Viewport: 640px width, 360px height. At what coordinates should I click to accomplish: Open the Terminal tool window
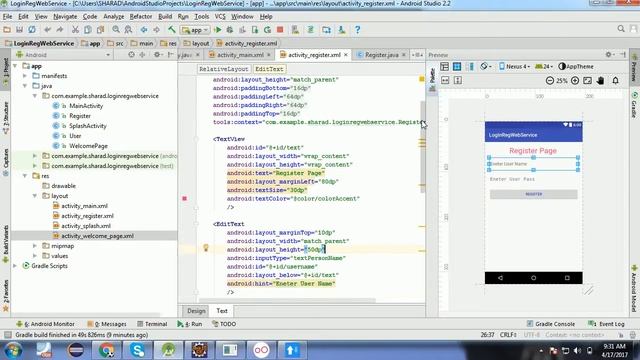click(x=152, y=324)
